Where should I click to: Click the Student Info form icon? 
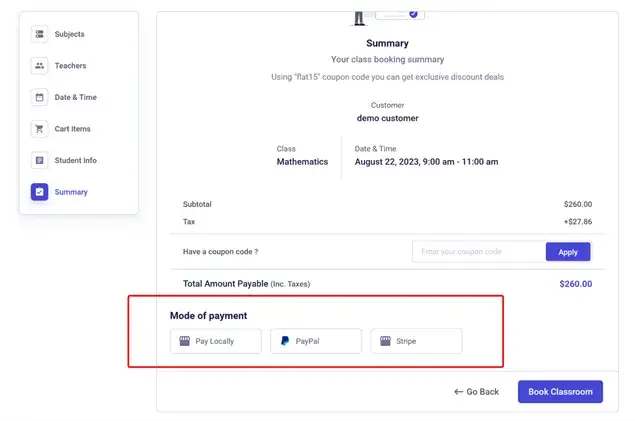[x=39, y=160]
